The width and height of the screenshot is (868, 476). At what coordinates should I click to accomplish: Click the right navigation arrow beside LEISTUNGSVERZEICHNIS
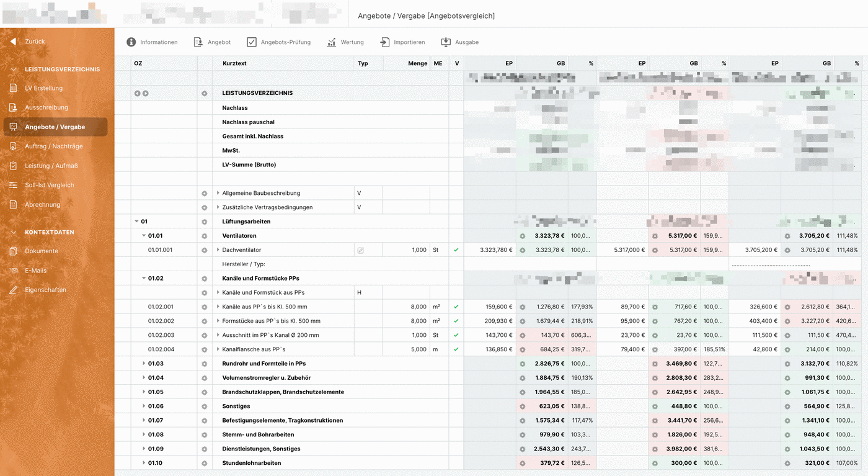tap(146, 93)
